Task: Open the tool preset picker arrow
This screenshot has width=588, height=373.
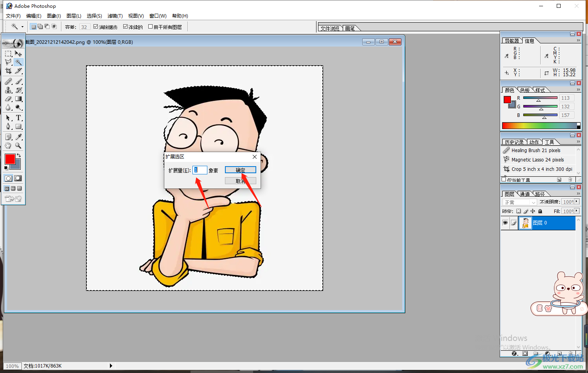Action: point(22,27)
